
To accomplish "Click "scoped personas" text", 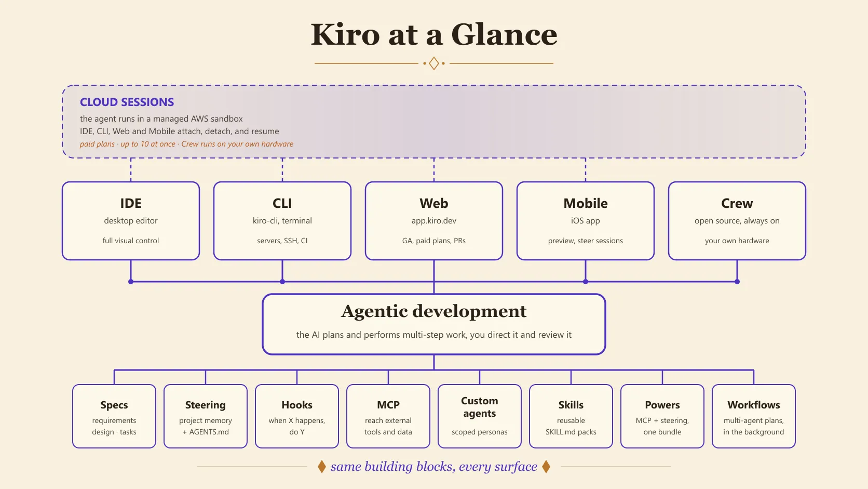I will tap(480, 432).
